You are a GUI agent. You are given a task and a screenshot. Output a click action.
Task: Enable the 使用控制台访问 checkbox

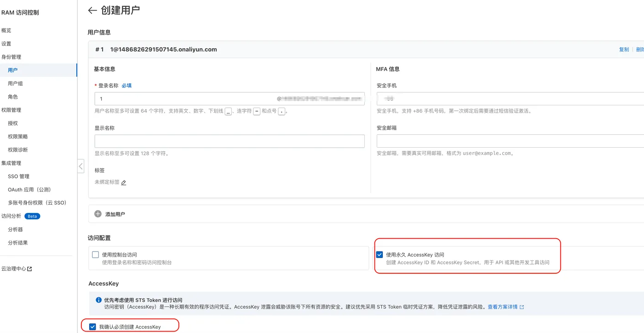[96, 255]
